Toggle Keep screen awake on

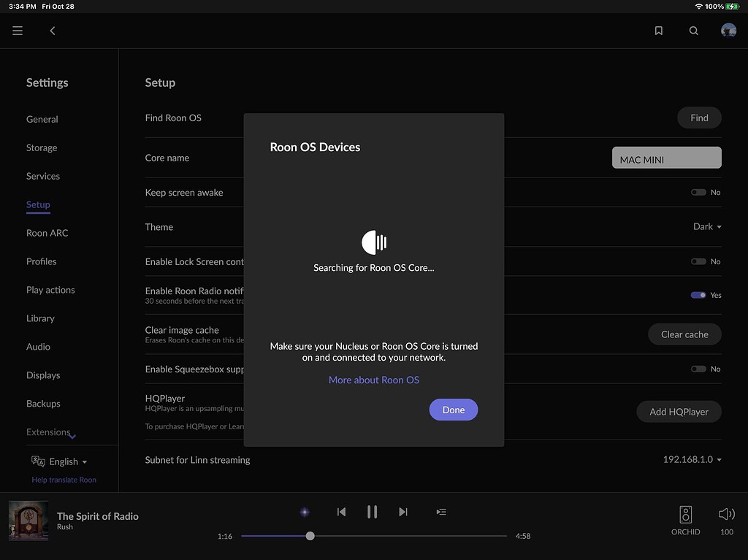pyautogui.click(x=699, y=192)
